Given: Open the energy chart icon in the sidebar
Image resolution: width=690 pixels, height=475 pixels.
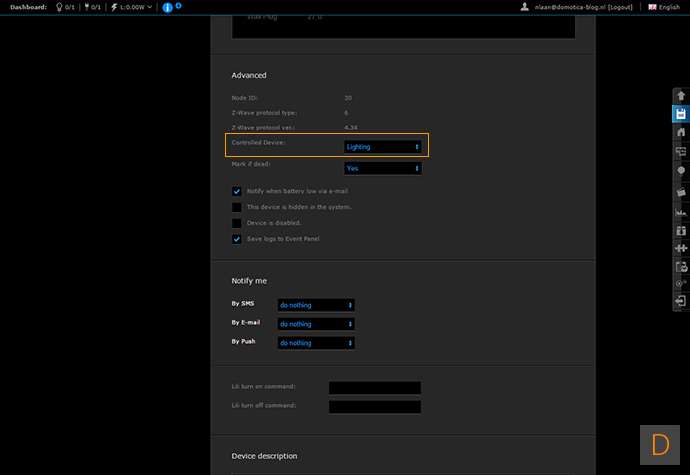Looking at the screenshot, I should (680, 212).
